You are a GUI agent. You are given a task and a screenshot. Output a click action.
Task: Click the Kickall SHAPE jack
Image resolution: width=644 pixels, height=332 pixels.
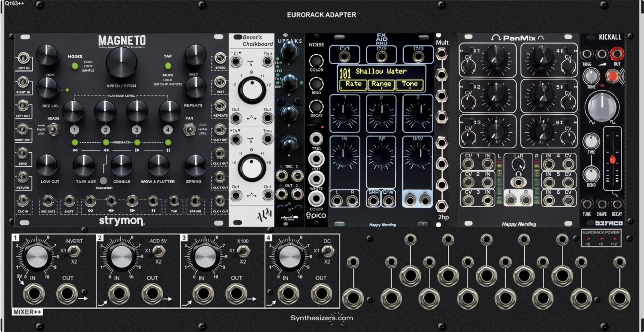(x=602, y=204)
